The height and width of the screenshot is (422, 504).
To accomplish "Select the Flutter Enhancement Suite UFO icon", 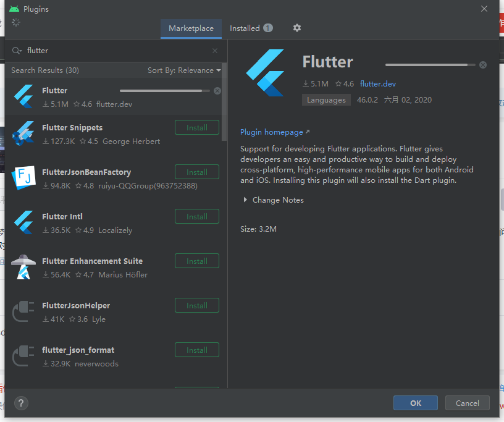I will [23, 267].
